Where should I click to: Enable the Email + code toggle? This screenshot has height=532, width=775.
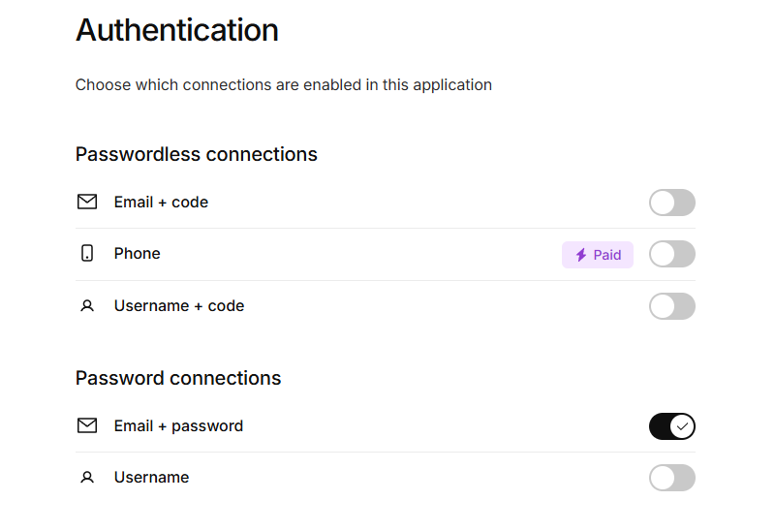(x=671, y=203)
